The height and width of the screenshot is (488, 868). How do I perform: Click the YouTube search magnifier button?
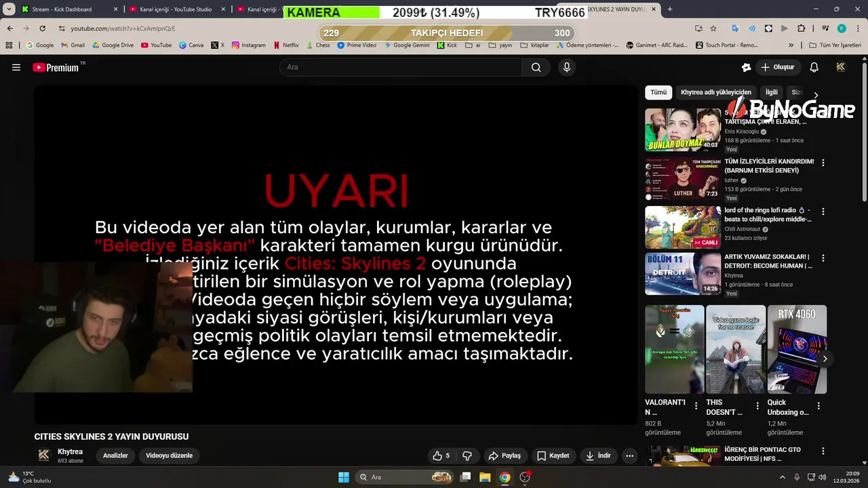536,67
